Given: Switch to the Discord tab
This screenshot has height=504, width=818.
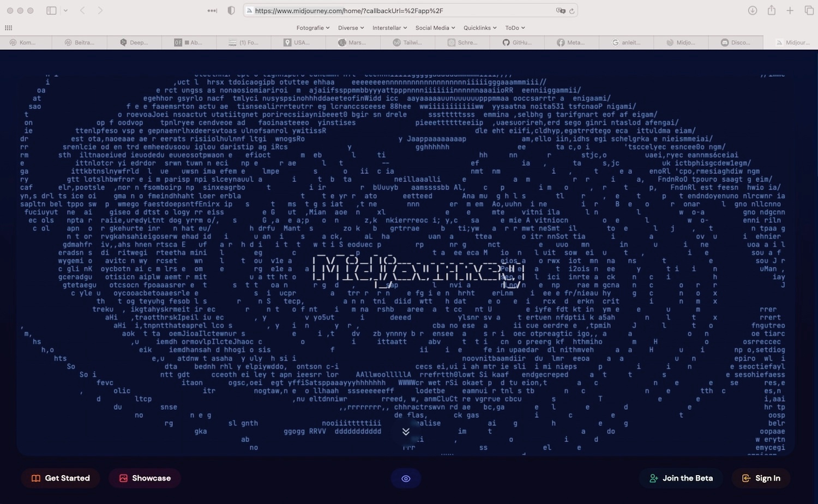Looking at the screenshot, I should [735, 42].
